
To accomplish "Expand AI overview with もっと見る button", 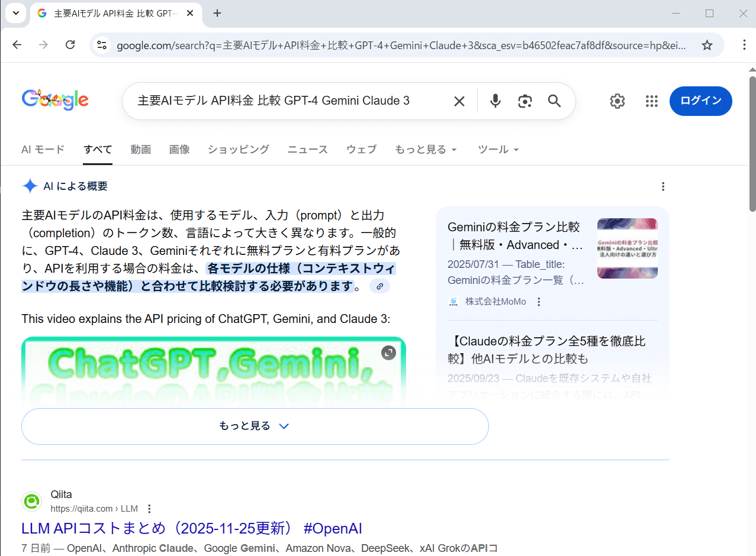I will [255, 426].
